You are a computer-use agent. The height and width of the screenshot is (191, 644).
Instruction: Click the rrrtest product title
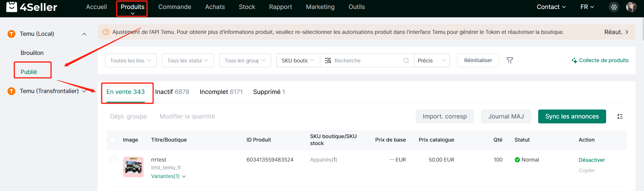click(x=159, y=160)
